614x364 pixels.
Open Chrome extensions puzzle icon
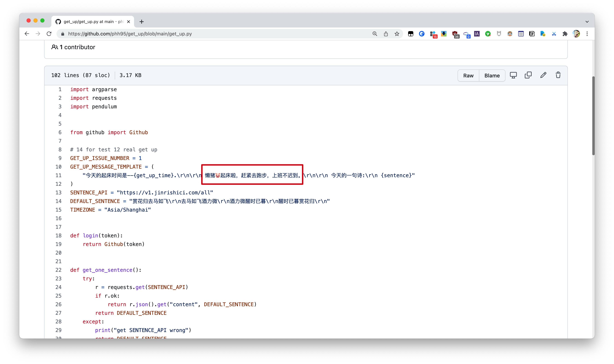click(565, 34)
